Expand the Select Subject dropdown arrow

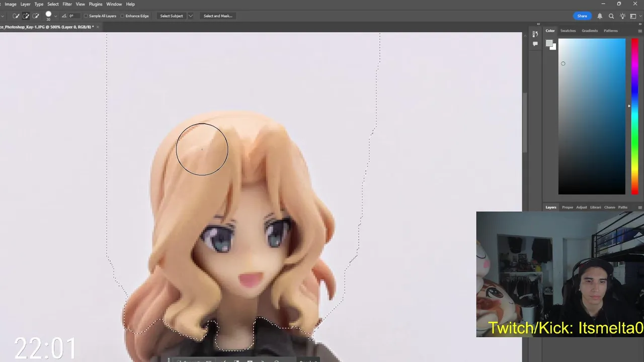191,16
